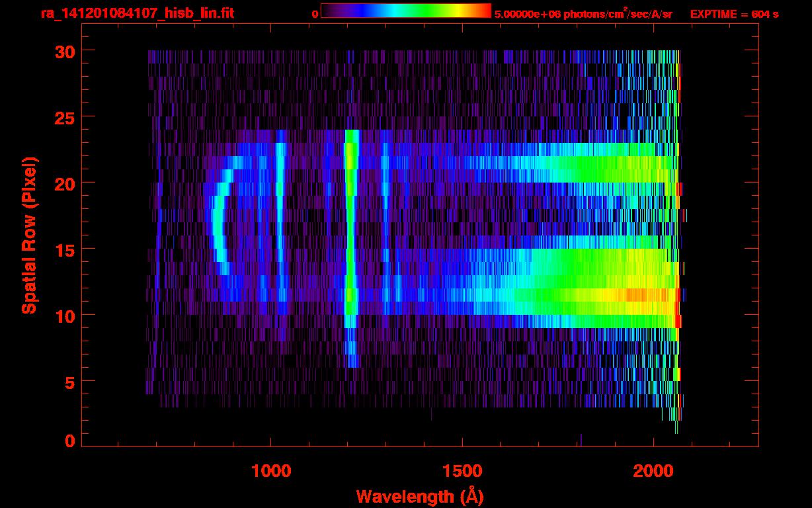The image size is (812, 508).
Task: Click the 5.00000e+06 photons/cm²/sec/A/sr label
Action: click(x=583, y=13)
